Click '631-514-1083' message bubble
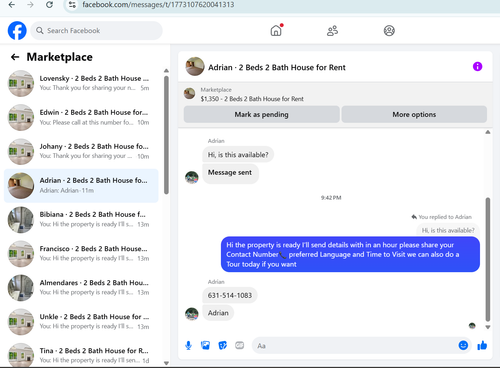 click(x=230, y=295)
